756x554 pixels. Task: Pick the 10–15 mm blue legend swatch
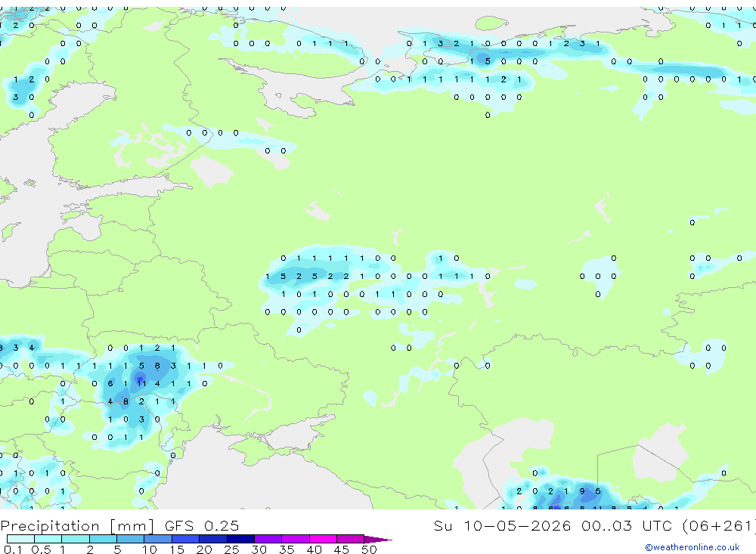click(x=158, y=539)
